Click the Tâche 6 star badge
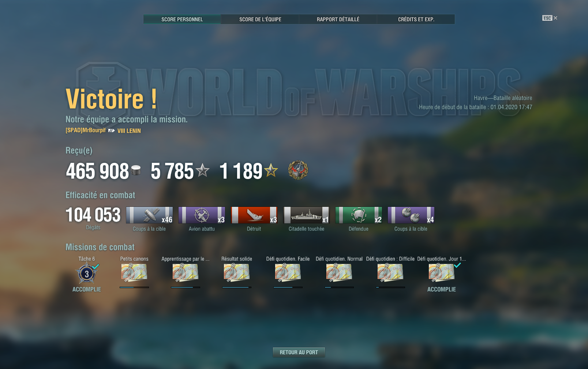588x369 pixels. 87,273
